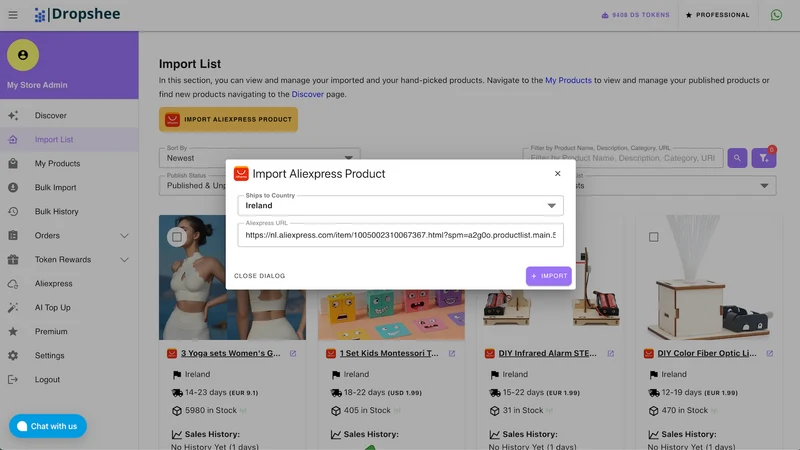Click the Montessori toy product image
This screenshot has height=450, width=800.
pos(391,315)
